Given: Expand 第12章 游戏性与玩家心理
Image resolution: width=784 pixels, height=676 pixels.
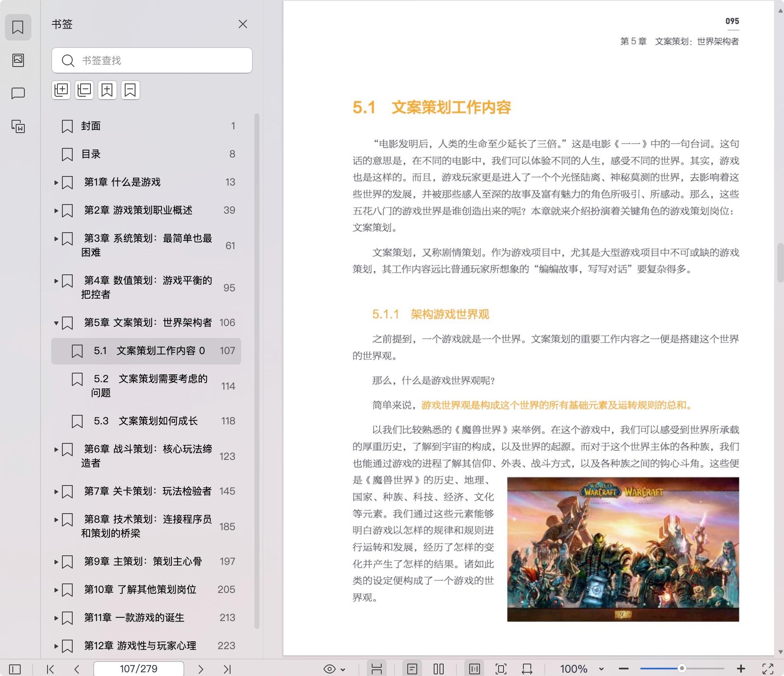Looking at the screenshot, I should (x=56, y=646).
